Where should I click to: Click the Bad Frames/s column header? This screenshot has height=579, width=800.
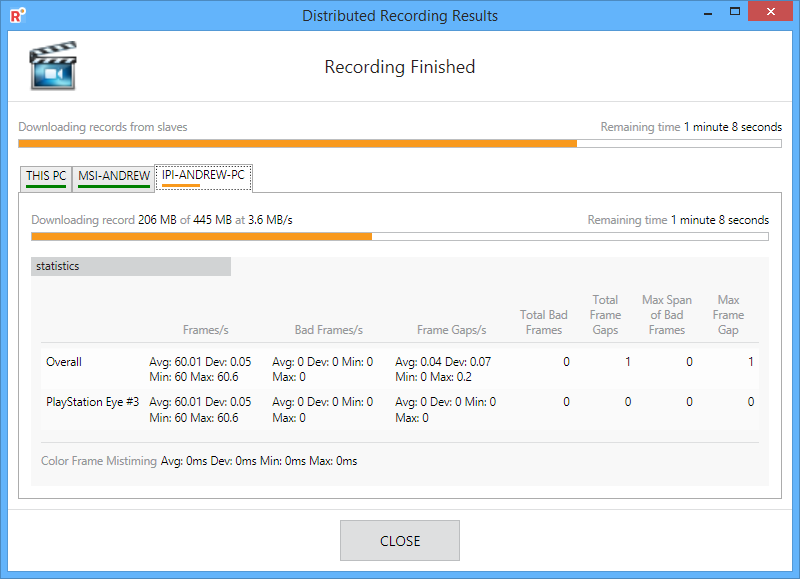click(329, 330)
